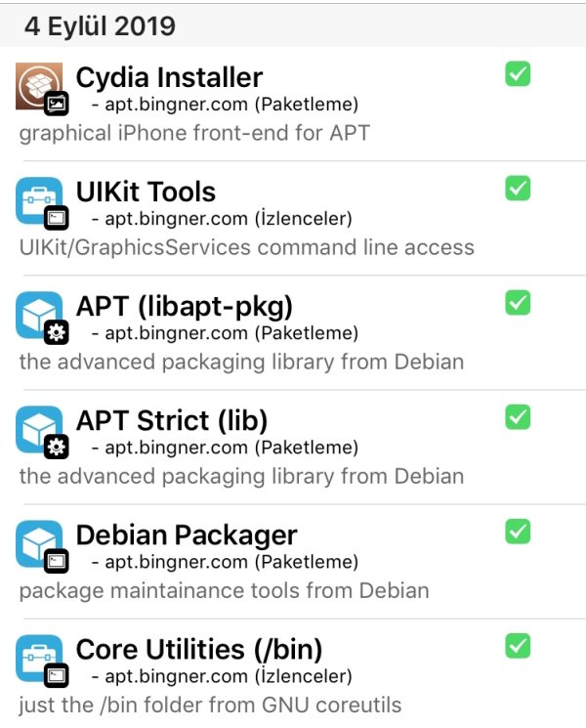Viewport: 586px width, 728px height.
Task: Toggle the APT Strict (lib) green checkmark
Action: [x=518, y=417]
